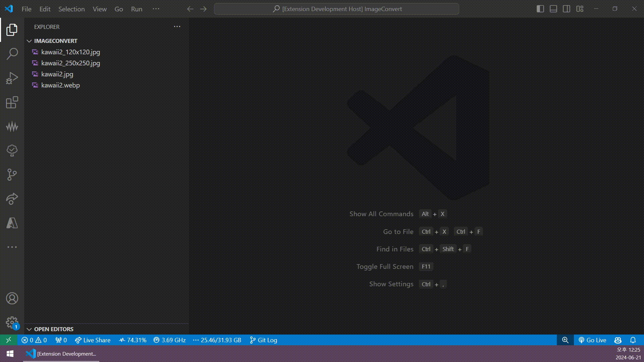Open the View menu
The height and width of the screenshot is (362, 644).
click(x=100, y=9)
